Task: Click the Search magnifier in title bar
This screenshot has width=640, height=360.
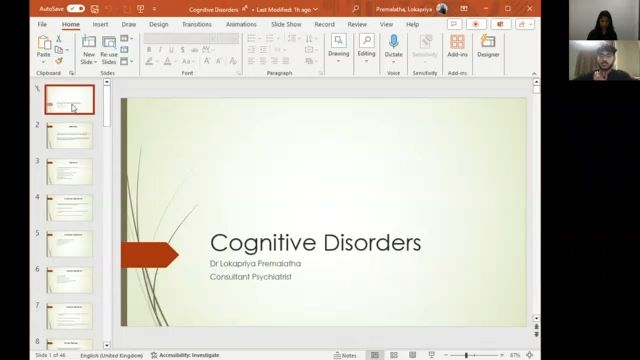Action: (356, 9)
